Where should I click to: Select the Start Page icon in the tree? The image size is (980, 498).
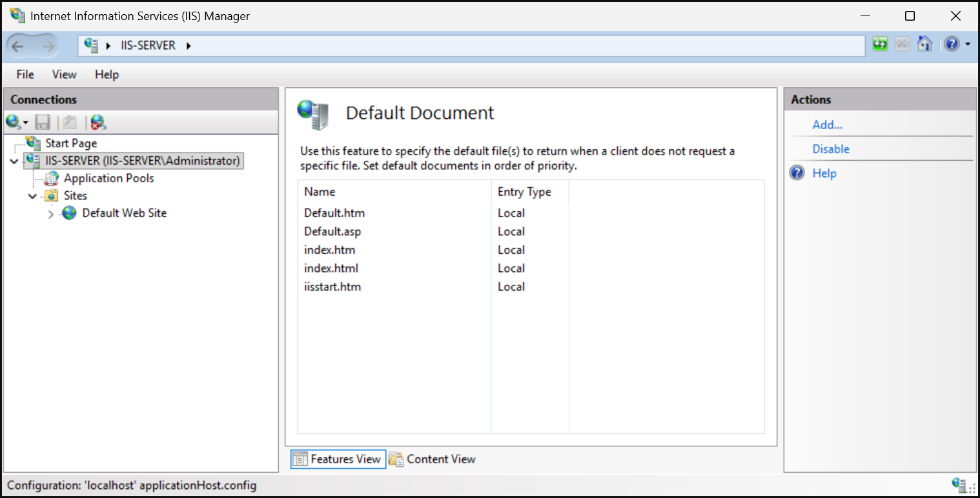click(33, 143)
